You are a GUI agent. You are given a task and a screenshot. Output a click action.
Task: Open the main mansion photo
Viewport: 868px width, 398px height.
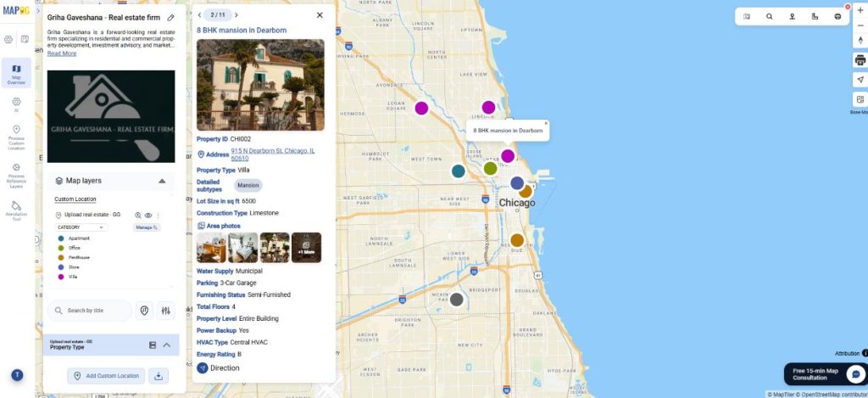(260, 85)
